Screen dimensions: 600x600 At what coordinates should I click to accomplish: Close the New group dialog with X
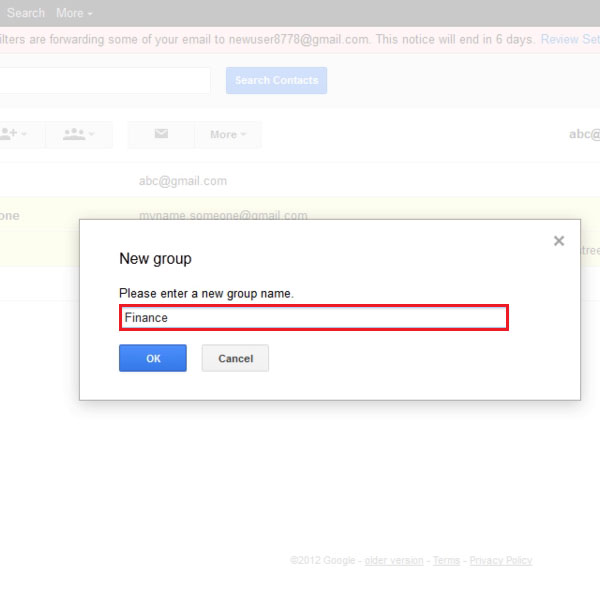coord(559,241)
